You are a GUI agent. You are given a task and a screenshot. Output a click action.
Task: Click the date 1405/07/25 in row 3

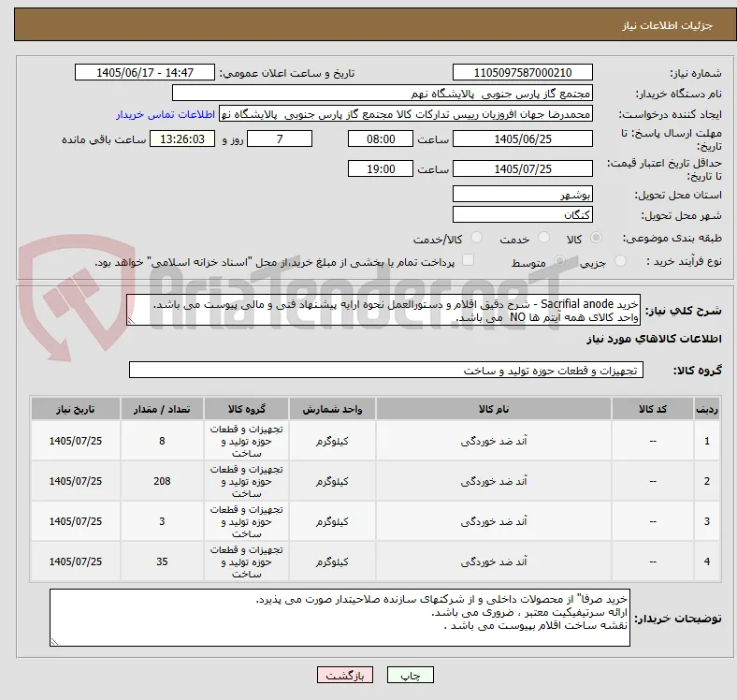(x=76, y=521)
